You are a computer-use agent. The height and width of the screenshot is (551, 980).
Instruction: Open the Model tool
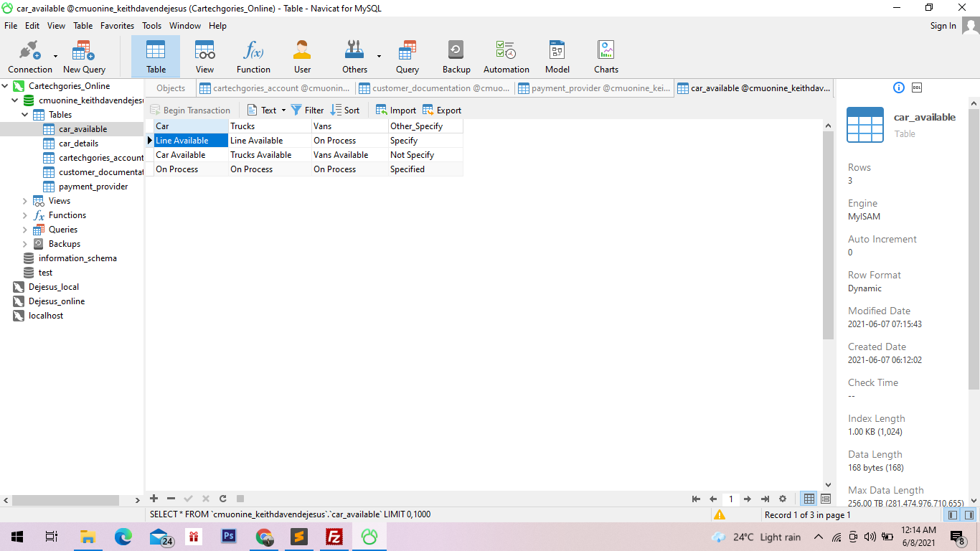(x=557, y=57)
